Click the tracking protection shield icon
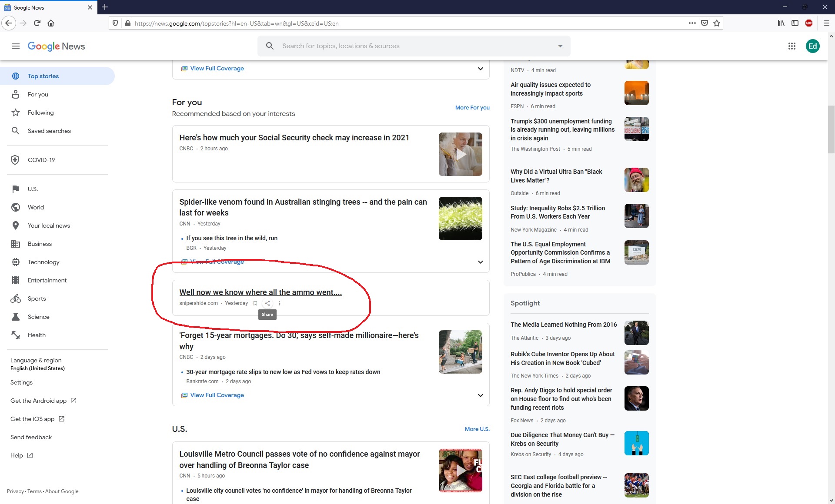835x504 pixels. (115, 23)
